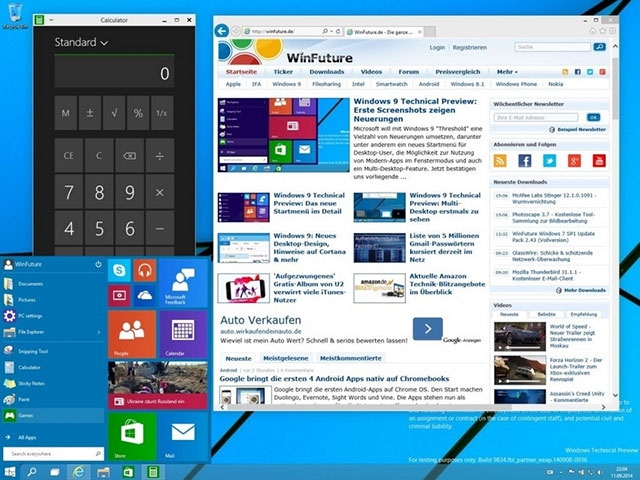The width and height of the screenshot is (640, 480).
Task: Click the 5 key in Calculator
Action: (x=99, y=228)
